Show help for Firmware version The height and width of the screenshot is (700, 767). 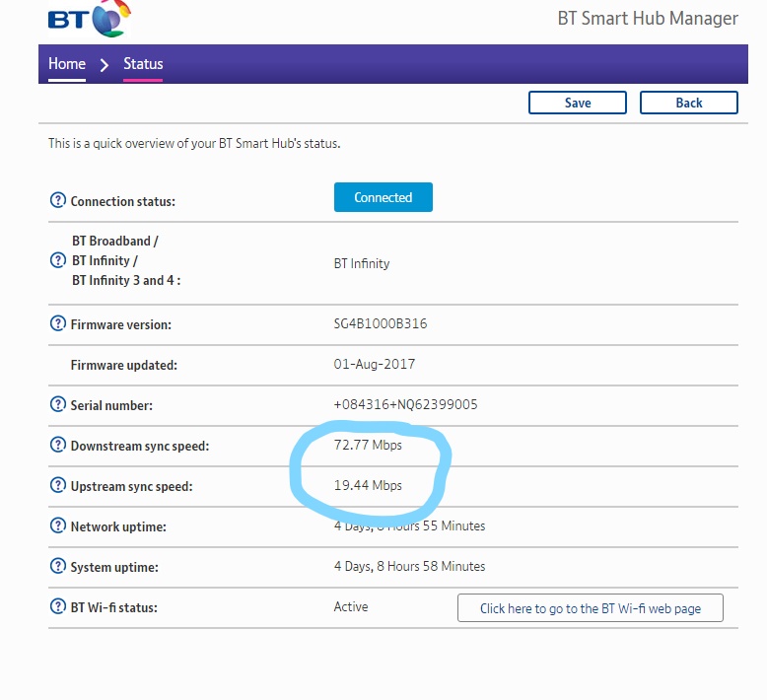click(58, 323)
